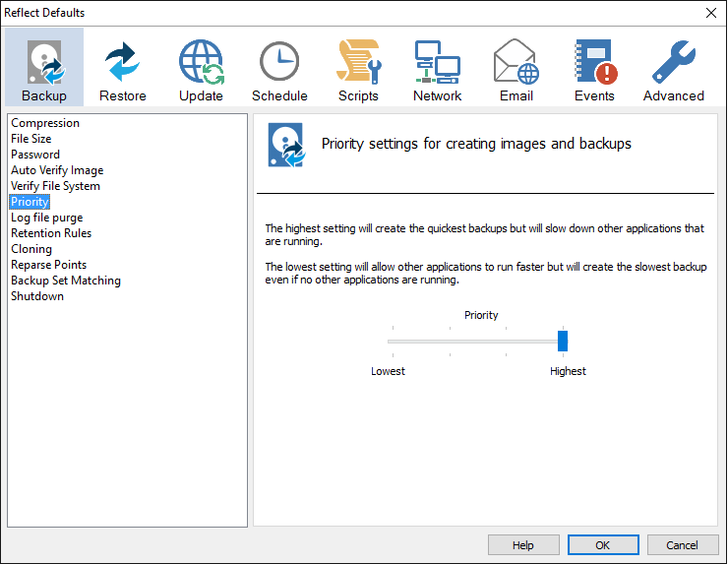Open the Schedule clock icon

(x=279, y=63)
